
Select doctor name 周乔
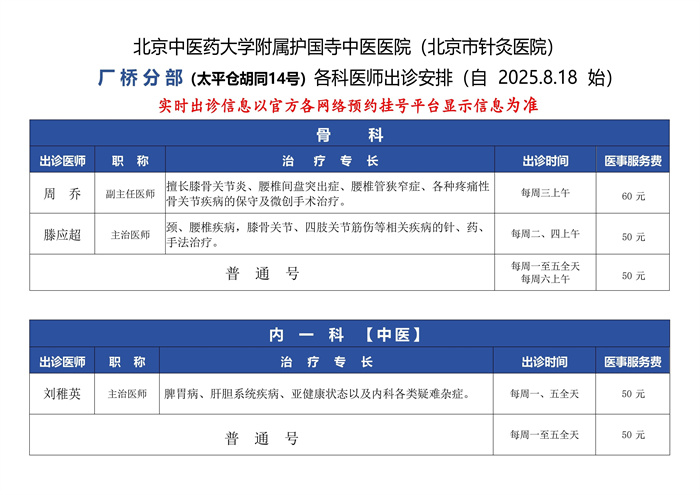click(62, 194)
